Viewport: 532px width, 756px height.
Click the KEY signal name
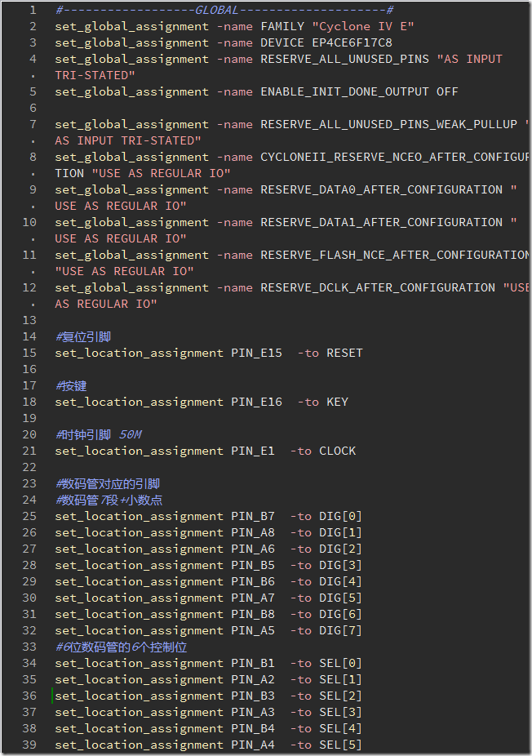(337, 402)
